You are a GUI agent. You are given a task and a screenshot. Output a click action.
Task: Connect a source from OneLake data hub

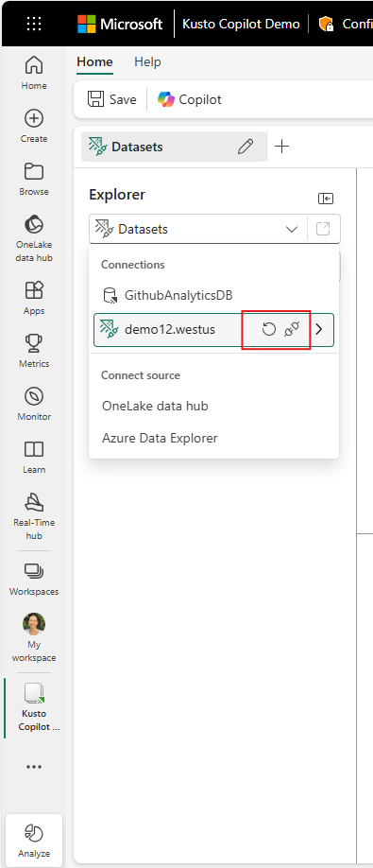[155, 406]
